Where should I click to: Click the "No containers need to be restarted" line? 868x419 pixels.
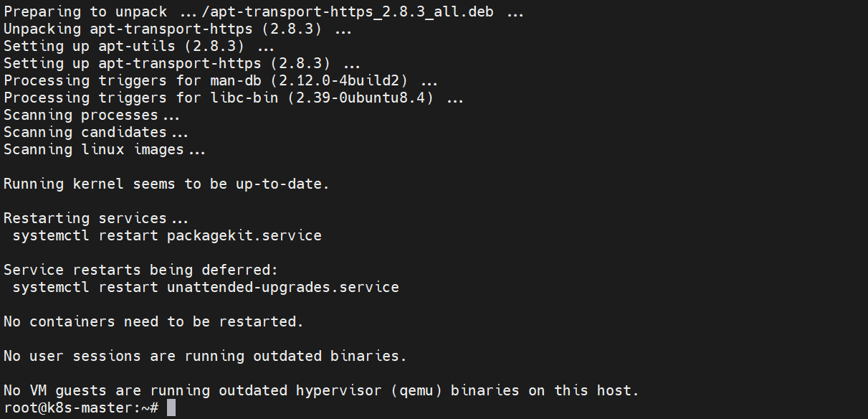153,321
